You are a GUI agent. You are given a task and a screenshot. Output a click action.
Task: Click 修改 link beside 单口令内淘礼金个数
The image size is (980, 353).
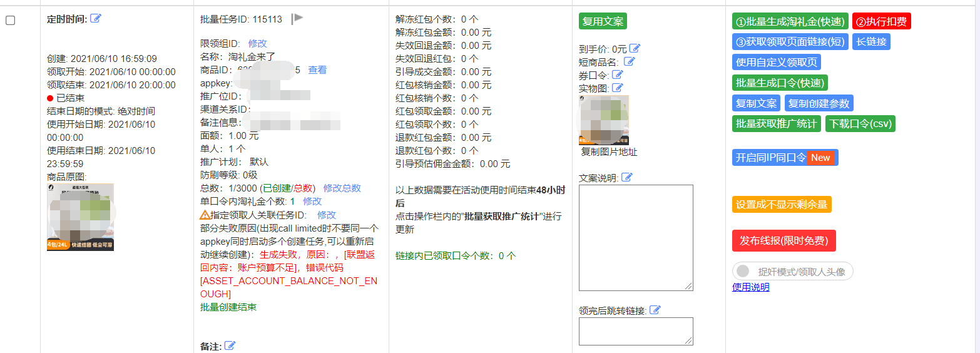[x=312, y=201]
